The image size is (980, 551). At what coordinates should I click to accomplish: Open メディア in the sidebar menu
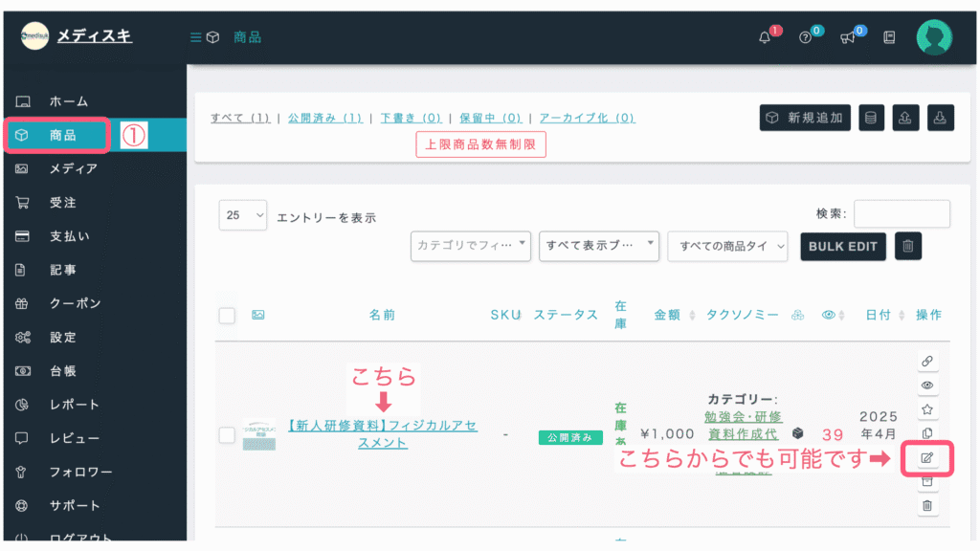[x=74, y=169]
